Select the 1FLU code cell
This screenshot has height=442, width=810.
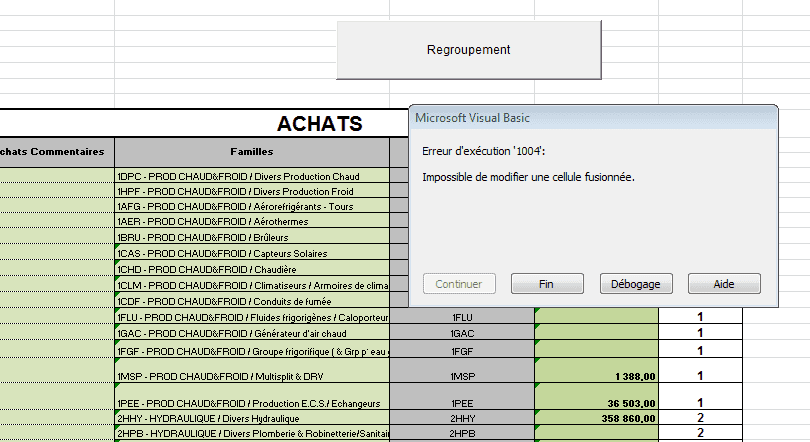(462, 317)
